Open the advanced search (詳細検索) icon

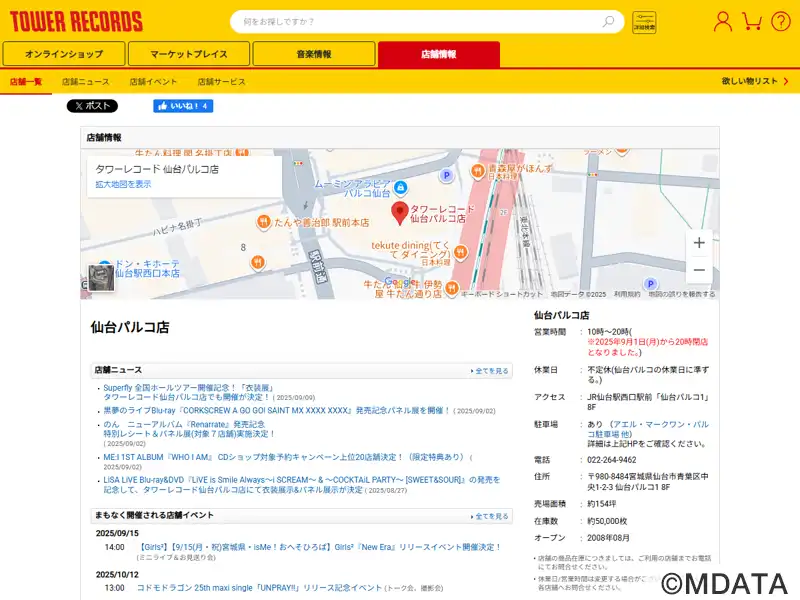[644, 22]
